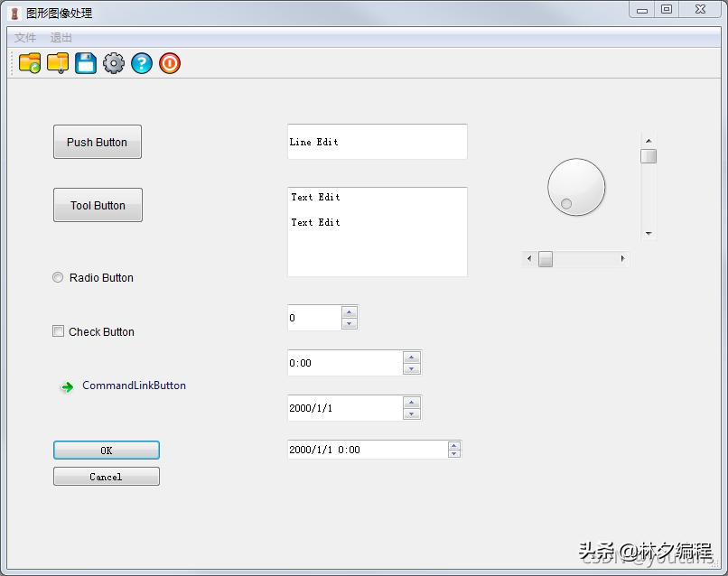
Task: Step down the 0:00 time field
Action: (411, 368)
